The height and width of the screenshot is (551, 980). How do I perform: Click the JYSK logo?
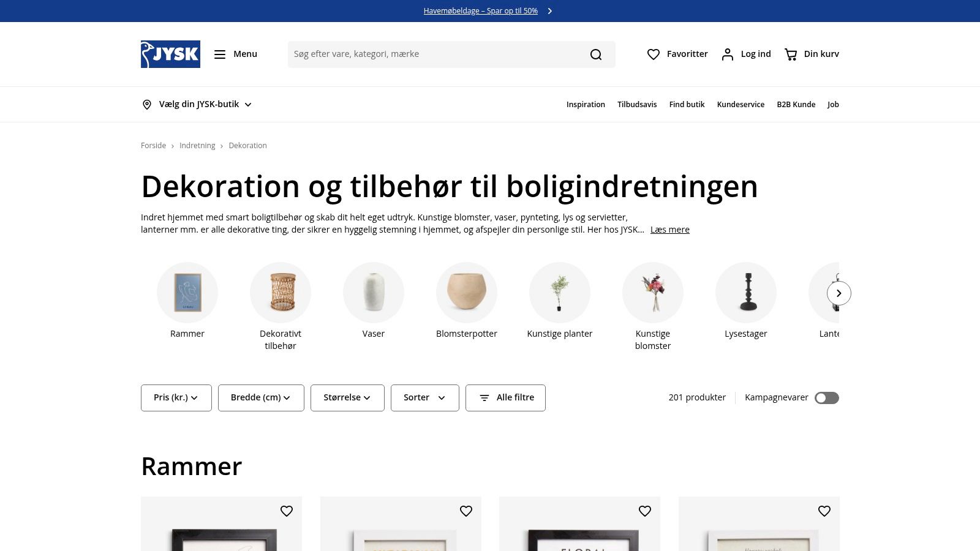(170, 54)
